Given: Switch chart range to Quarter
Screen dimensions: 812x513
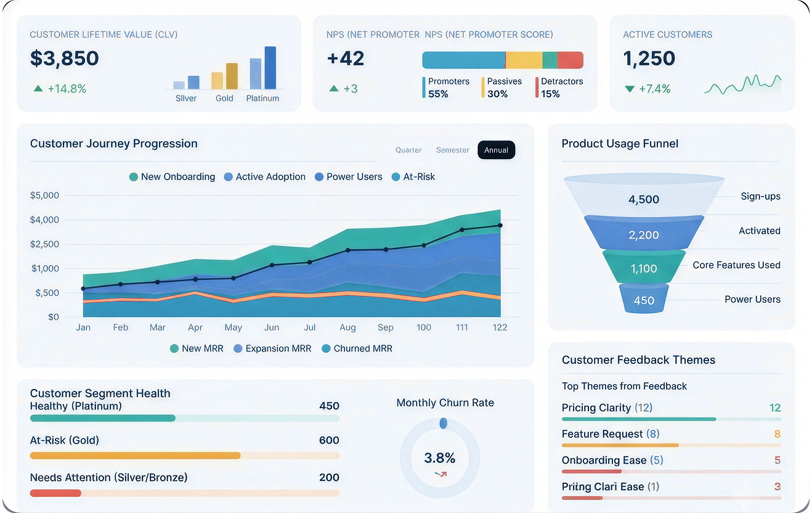Looking at the screenshot, I should [x=408, y=150].
